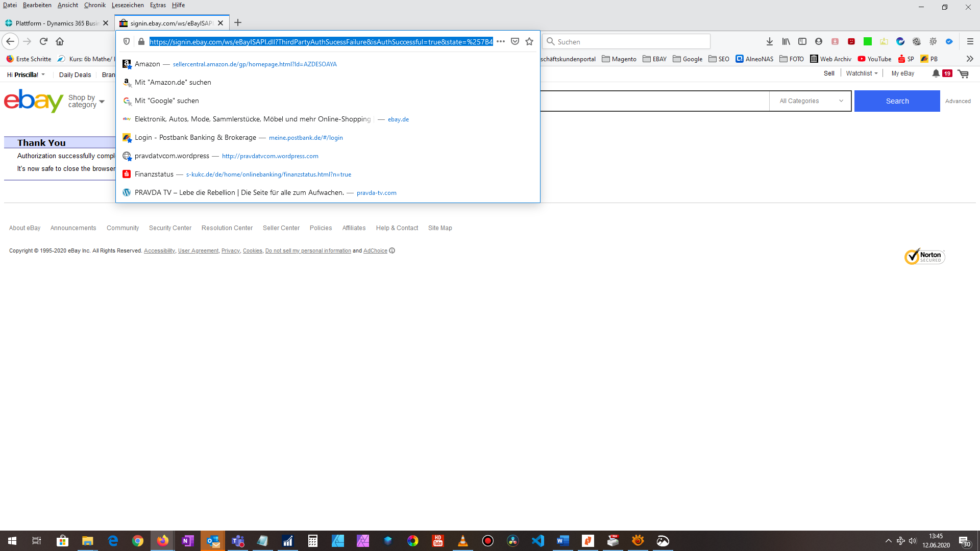The height and width of the screenshot is (551, 980).
Task: Show site information via the padlock icon
Action: coord(141,41)
